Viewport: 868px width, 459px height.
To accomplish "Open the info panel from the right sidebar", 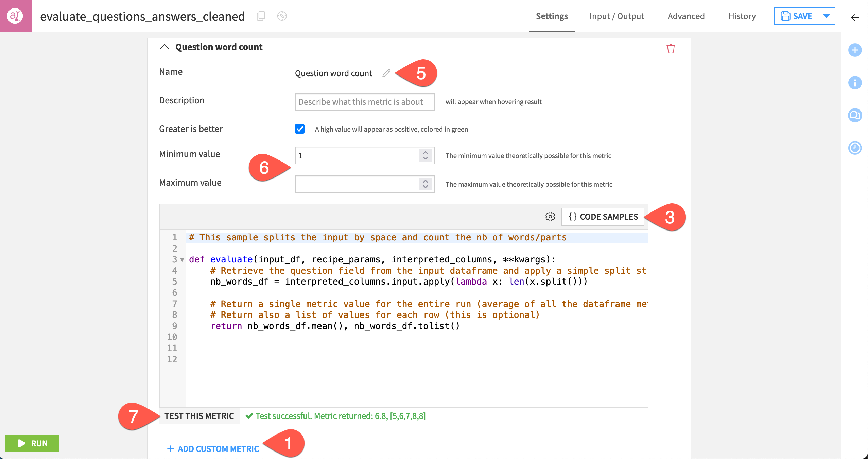I will coord(855,82).
